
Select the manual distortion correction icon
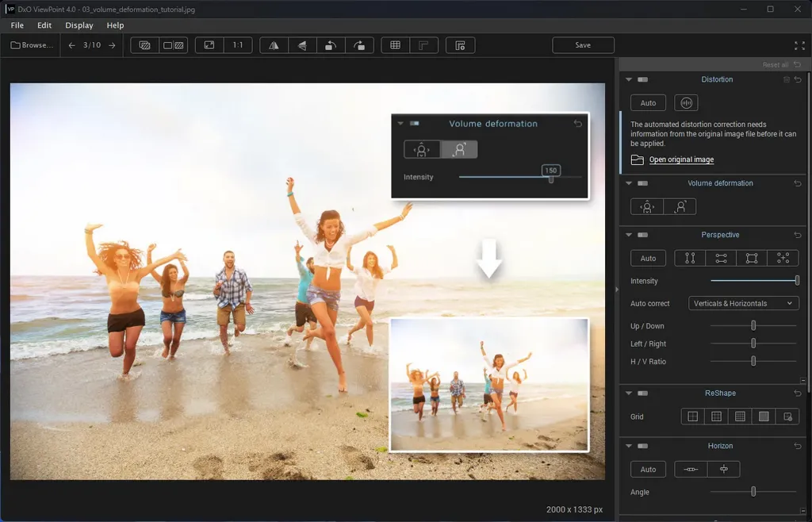686,103
